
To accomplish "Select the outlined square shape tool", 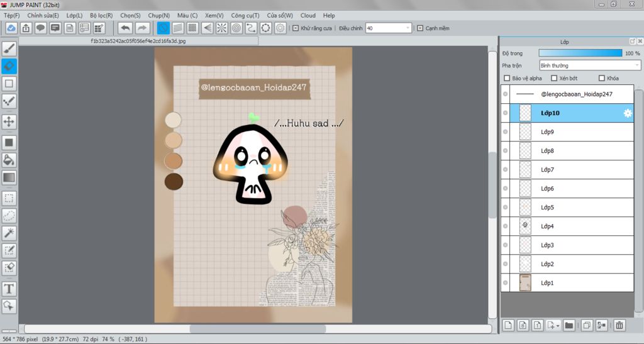I will coord(9,84).
